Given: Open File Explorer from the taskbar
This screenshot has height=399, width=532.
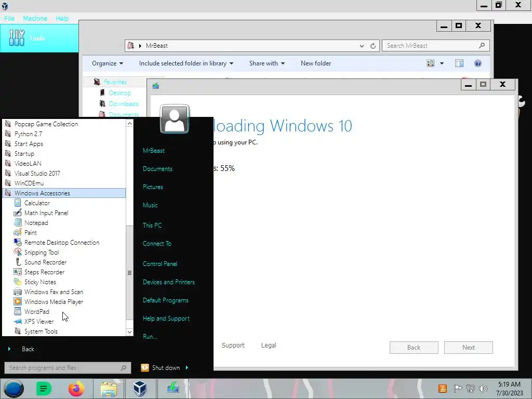Looking at the screenshot, I should tap(109, 389).
